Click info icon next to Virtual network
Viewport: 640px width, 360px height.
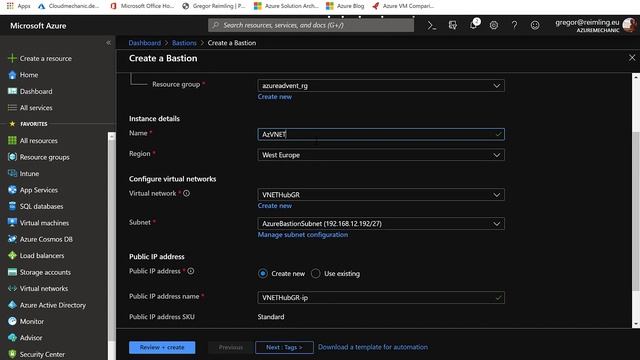pyautogui.click(x=187, y=193)
